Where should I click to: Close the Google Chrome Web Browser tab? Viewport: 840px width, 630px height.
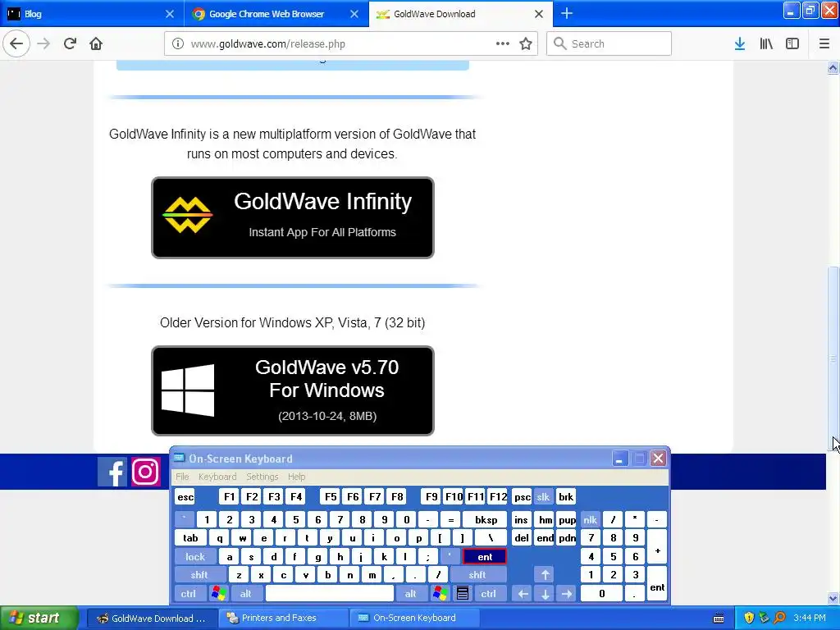click(x=354, y=14)
